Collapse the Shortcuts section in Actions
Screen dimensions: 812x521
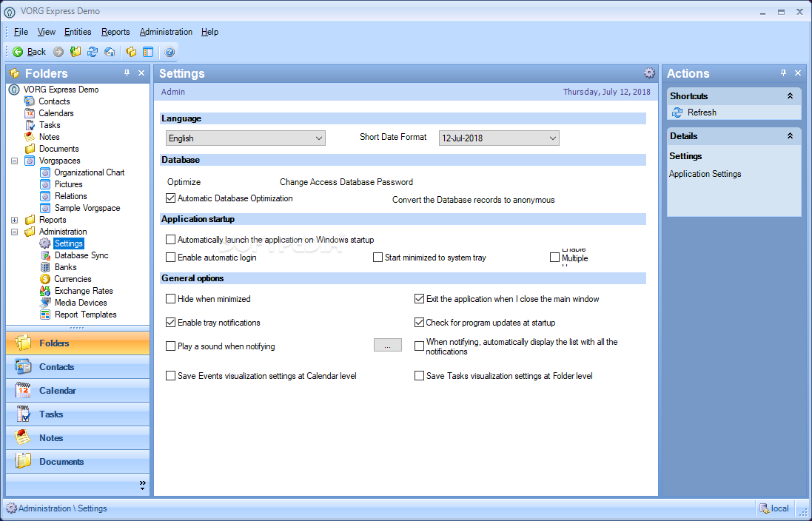[x=791, y=95]
